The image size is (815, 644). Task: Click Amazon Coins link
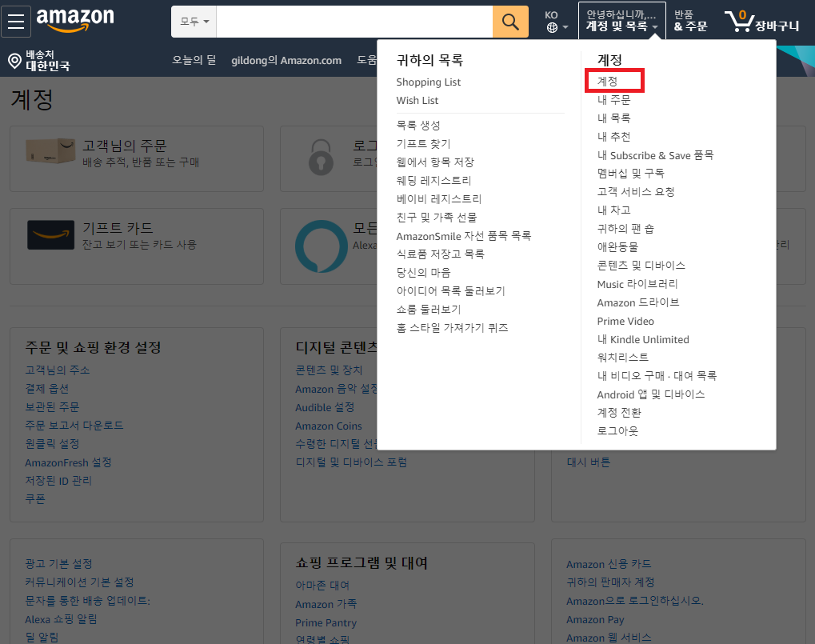click(x=329, y=426)
